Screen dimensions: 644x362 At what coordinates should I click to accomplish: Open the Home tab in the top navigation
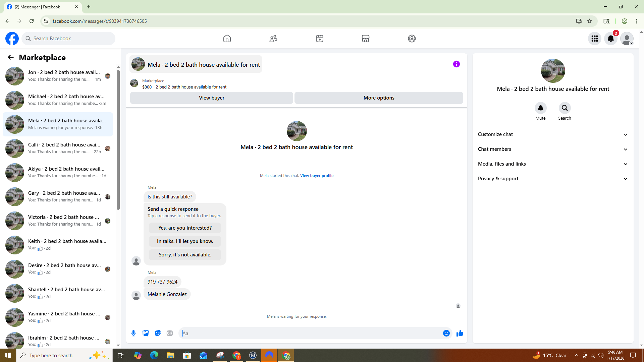227,39
